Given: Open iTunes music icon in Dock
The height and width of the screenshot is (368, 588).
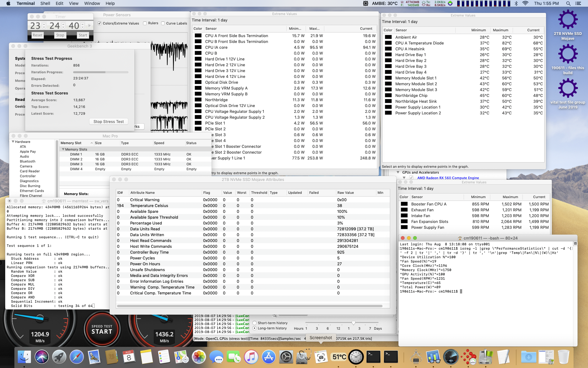Looking at the screenshot, I should (251, 357).
